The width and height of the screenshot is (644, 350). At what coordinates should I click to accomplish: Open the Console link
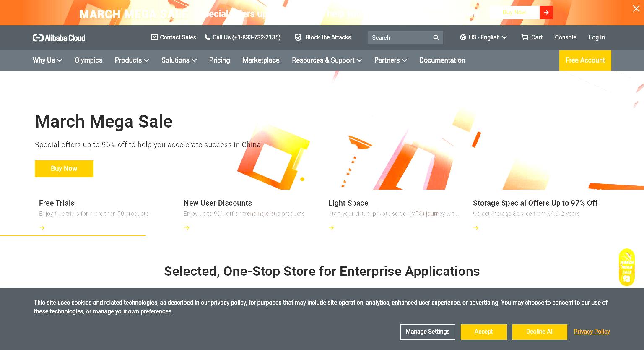[x=566, y=37]
